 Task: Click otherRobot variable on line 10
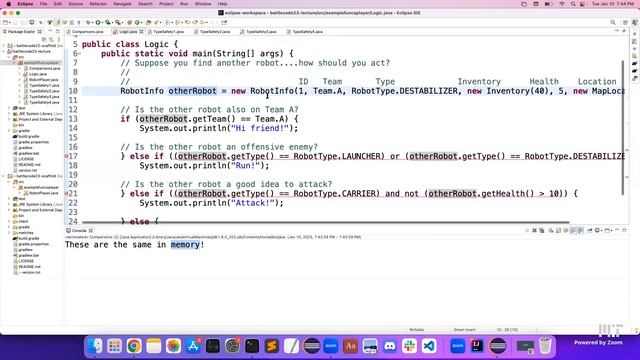pos(192,91)
